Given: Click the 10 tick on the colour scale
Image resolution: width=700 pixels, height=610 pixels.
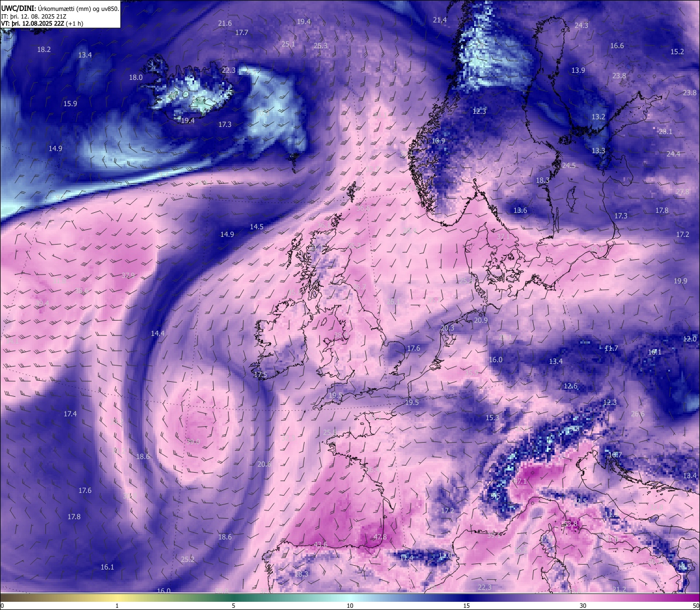Looking at the screenshot, I should pos(350,606).
